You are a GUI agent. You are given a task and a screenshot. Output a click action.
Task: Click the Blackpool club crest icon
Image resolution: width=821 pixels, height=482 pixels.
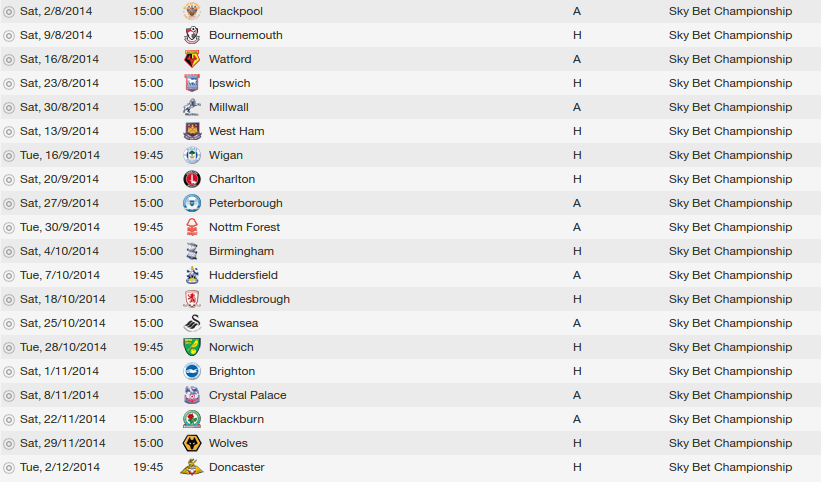(x=192, y=11)
